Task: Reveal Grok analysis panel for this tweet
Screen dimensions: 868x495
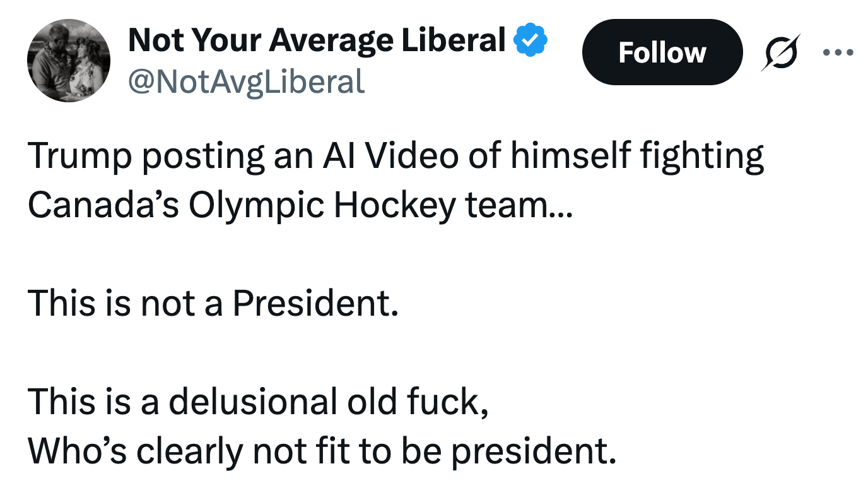Action: (780, 53)
